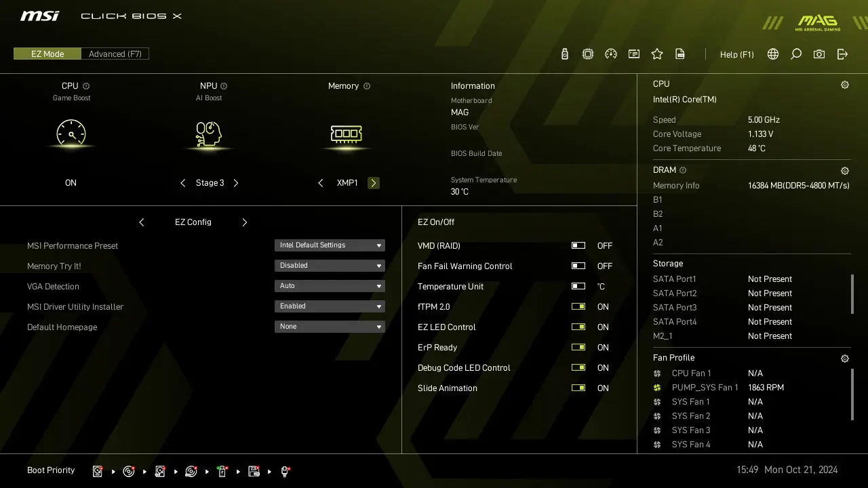Take a screenshot with the camera icon
The height and width of the screenshot is (488, 868).
818,54
